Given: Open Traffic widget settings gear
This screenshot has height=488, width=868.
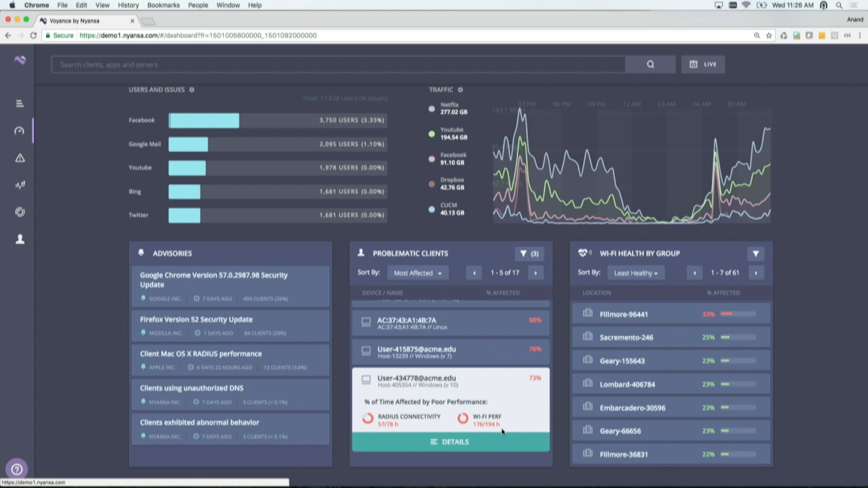Looking at the screenshot, I should coord(460,90).
